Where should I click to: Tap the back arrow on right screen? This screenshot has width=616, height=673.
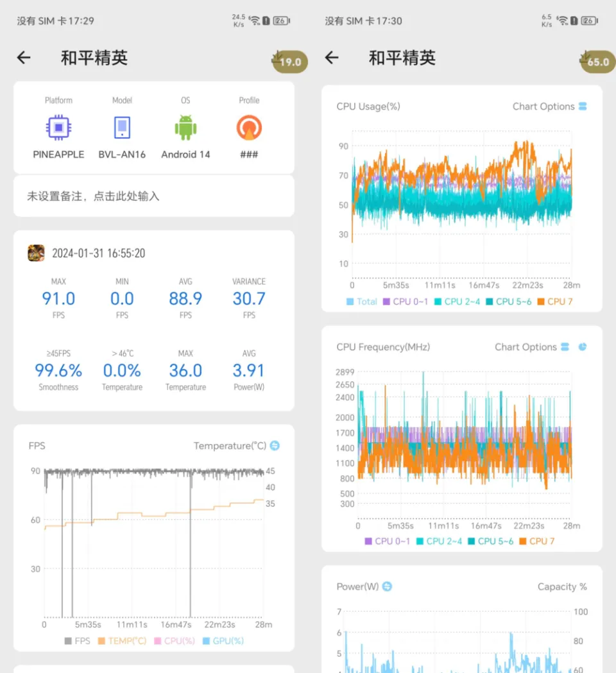332,58
